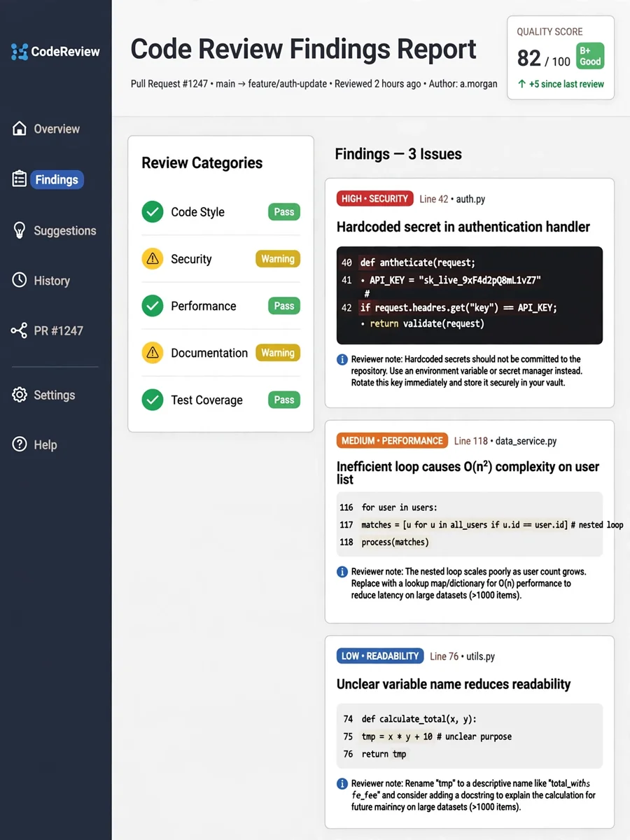Viewport: 630px width, 840px height.
Task: Click the info icon in hardcoded secret note
Action: pyautogui.click(x=342, y=359)
